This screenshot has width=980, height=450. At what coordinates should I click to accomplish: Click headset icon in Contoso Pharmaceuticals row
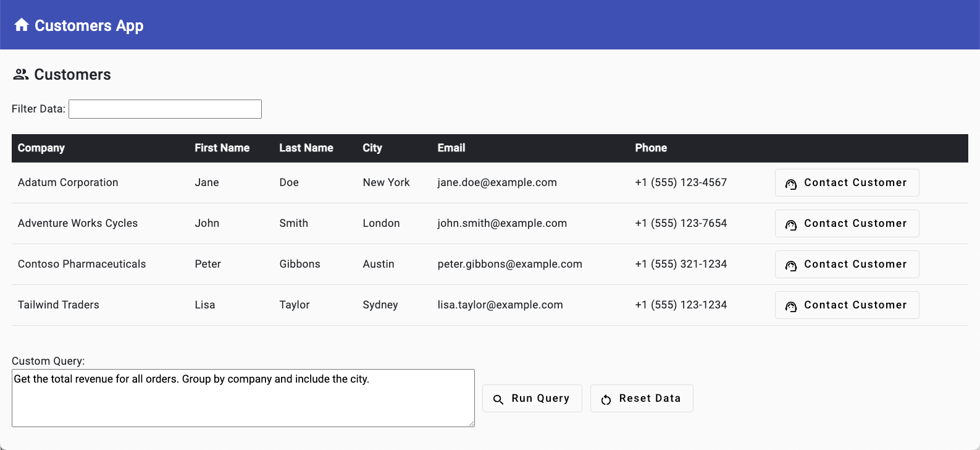[791, 265]
